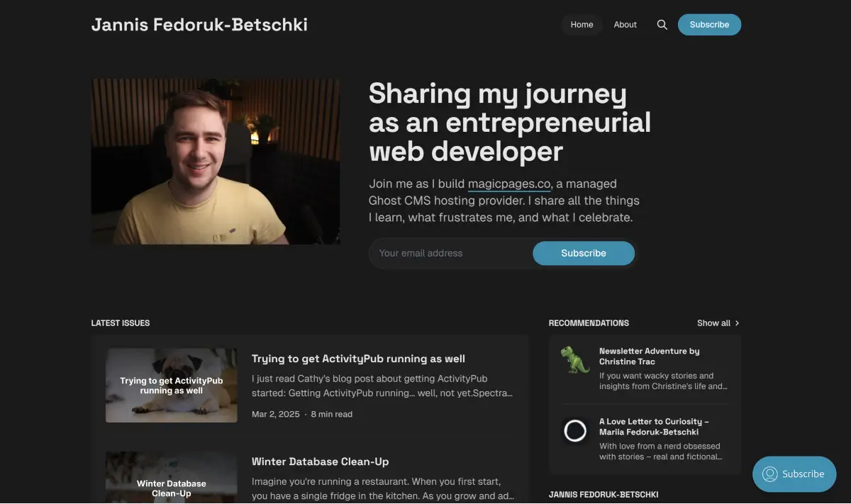This screenshot has width=851, height=504.
Task: Open the About page from the menu
Action: 625,24
